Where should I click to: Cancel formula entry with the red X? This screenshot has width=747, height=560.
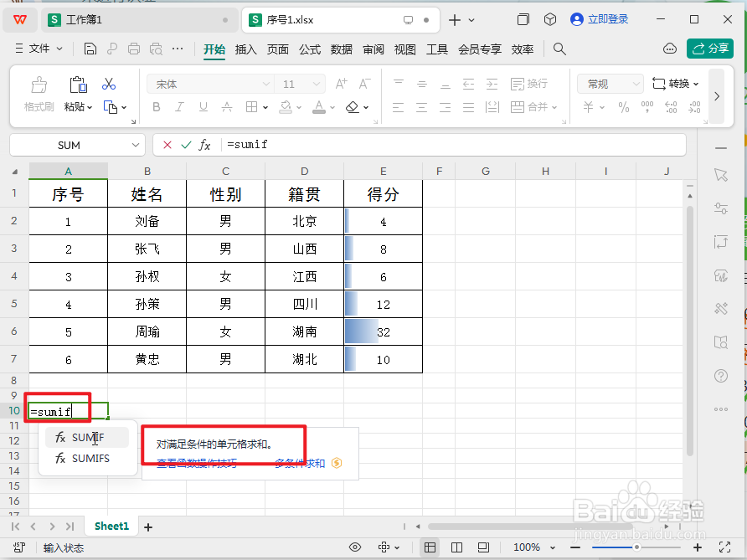(x=167, y=144)
